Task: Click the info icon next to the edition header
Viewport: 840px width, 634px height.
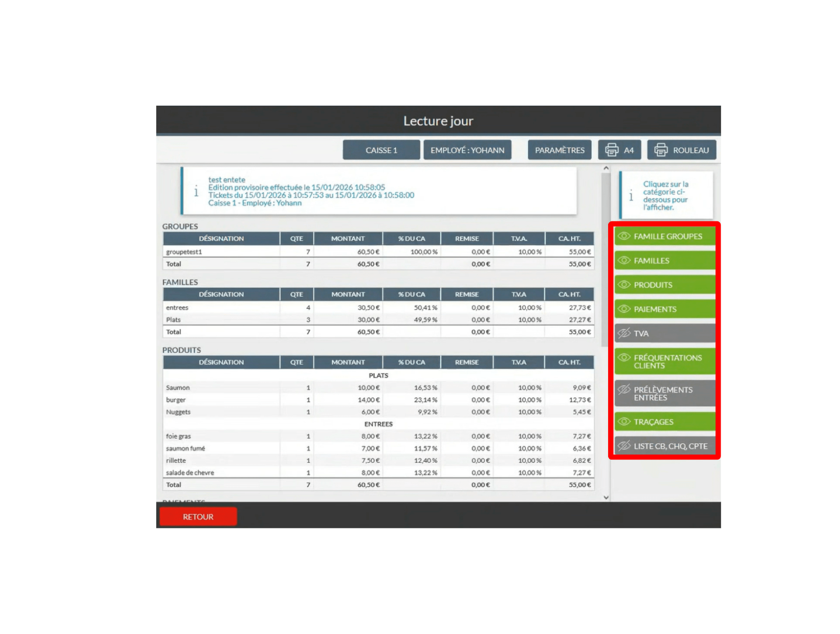Action: (x=195, y=192)
